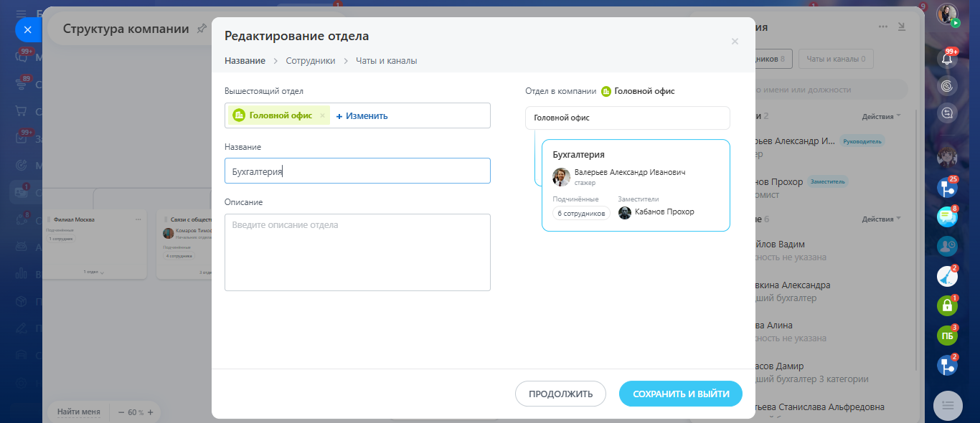This screenshot has width=980, height=423.
Task: Open the teal chat bubble icon
Action: (x=947, y=217)
